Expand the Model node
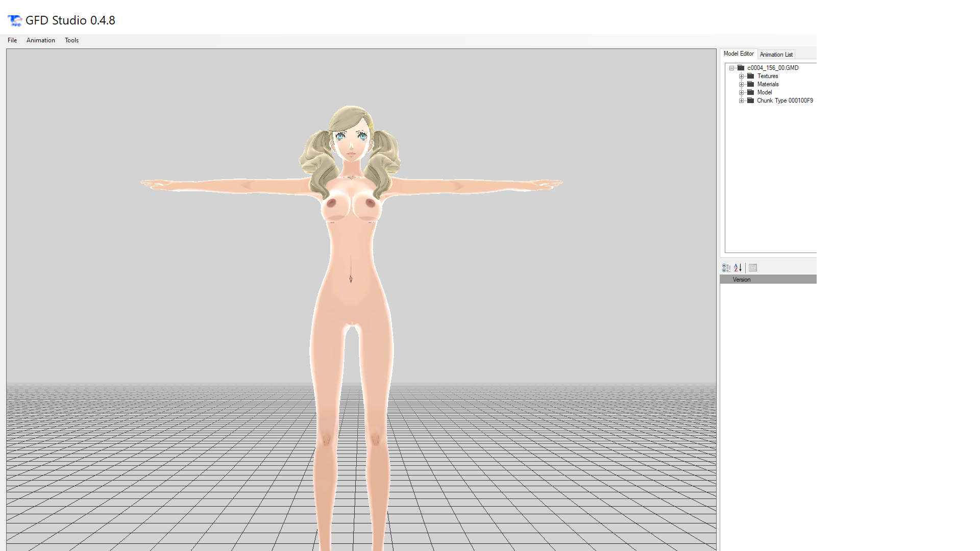Screen dimensions: 980x551 (742, 92)
